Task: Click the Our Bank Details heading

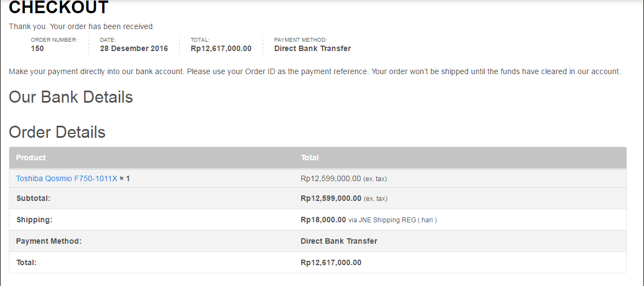Action: tap(71, 97)
